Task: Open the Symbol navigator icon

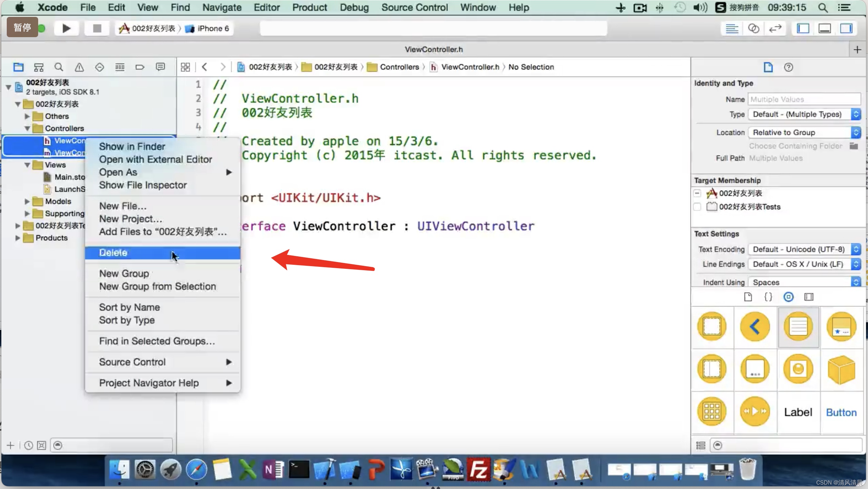Action: [39, 67]
